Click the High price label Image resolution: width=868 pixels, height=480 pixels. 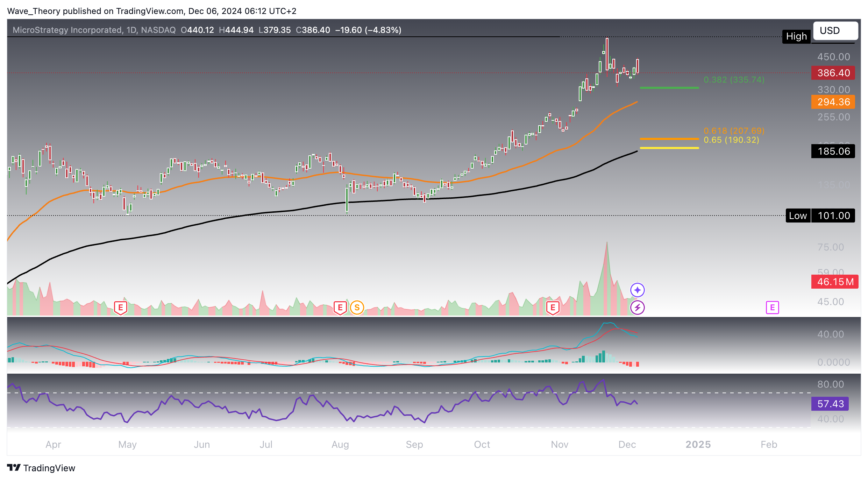(x=796, y=36)
